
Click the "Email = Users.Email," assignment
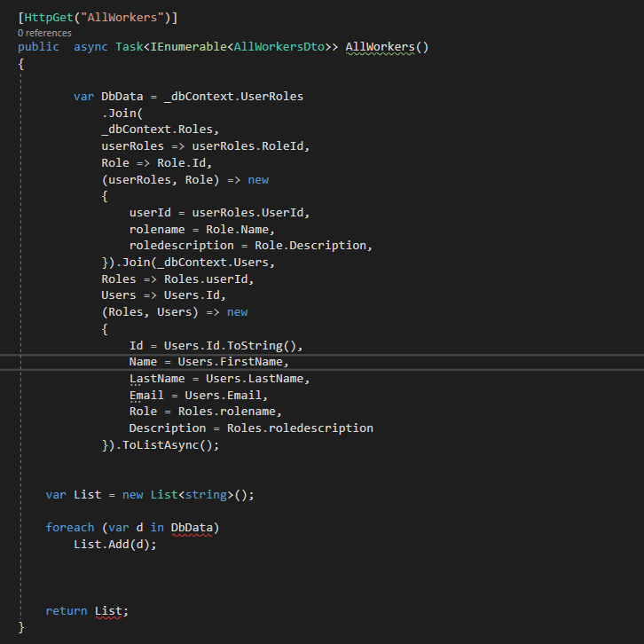[x=199, y=395]
